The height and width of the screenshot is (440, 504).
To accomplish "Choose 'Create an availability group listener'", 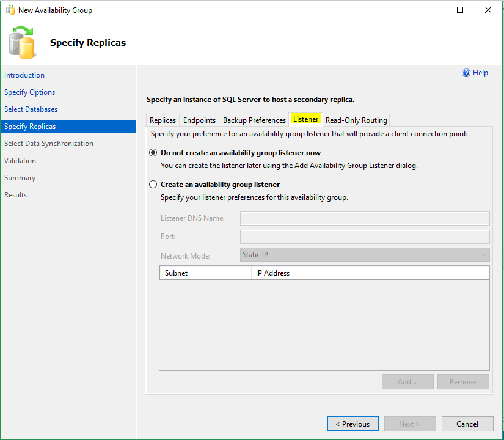I will point(153,184).
